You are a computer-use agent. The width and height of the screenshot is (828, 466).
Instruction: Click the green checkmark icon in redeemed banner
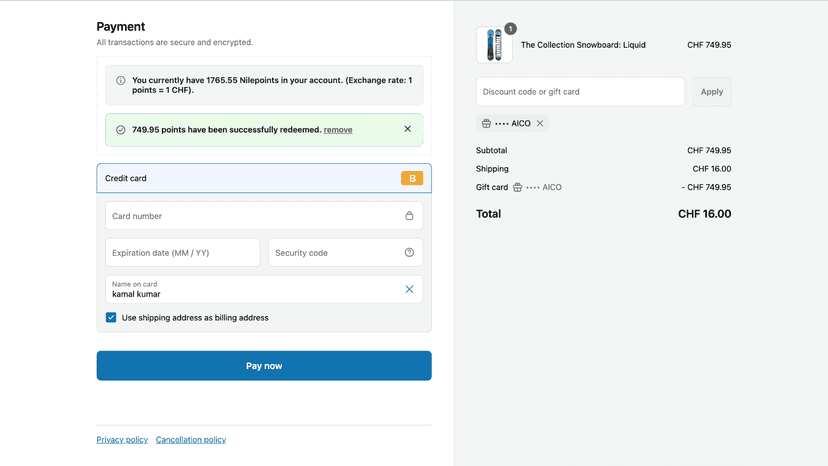coord(120,130)
